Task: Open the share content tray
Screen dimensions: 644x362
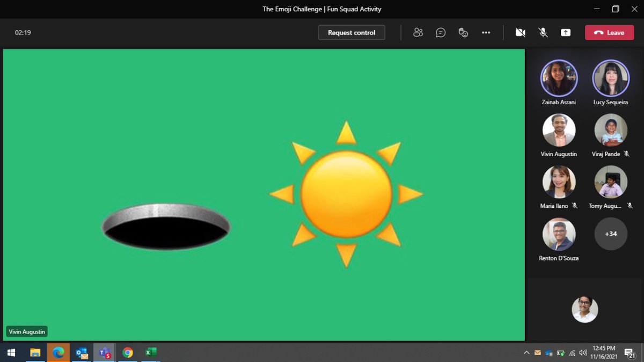Action: click(x=566, y=33)
